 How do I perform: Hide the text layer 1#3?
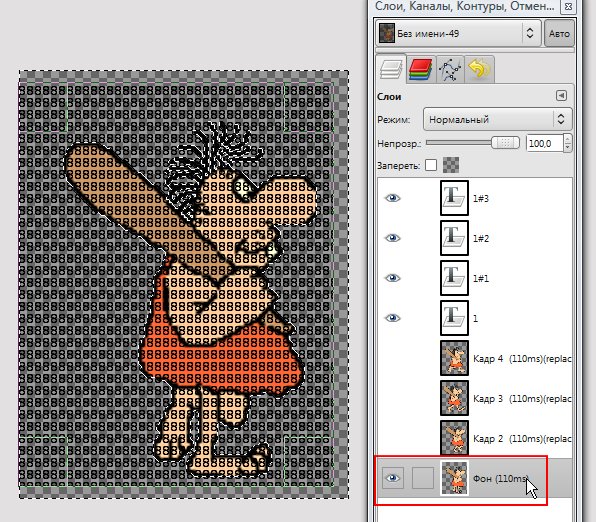[393, 198]
